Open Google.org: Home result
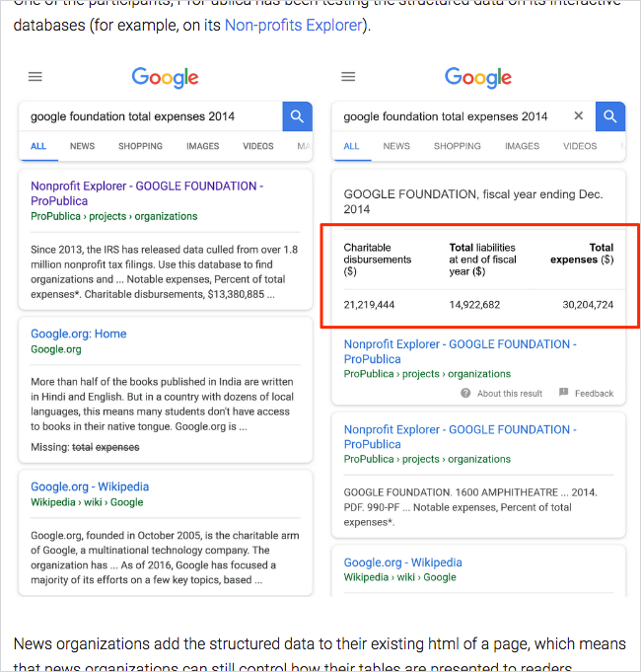This screenshot has height=672, width=641. pyautogui.click(x=78, y=334)
